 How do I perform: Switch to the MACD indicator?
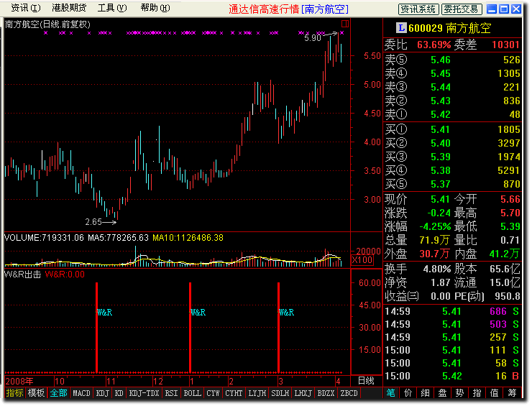[81, 393]
